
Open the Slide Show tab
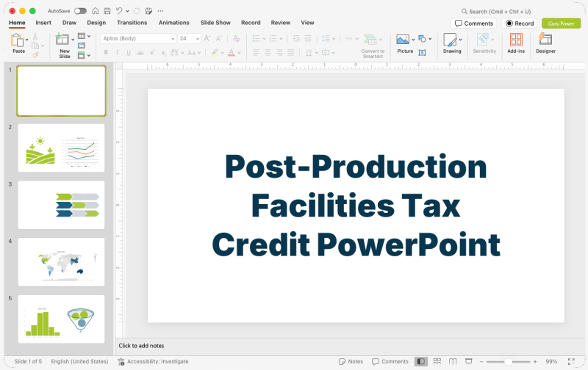pyautogui.click(x=215, y=23)
